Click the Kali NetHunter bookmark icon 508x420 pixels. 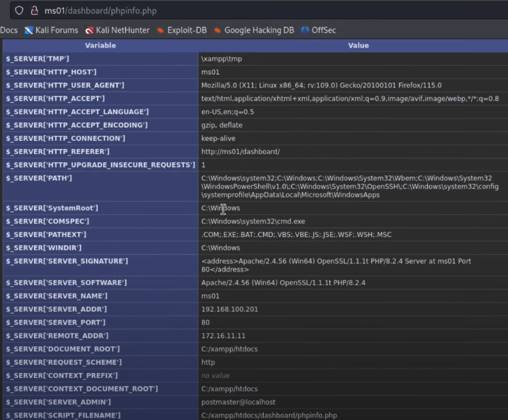click(x=90, y=30)
